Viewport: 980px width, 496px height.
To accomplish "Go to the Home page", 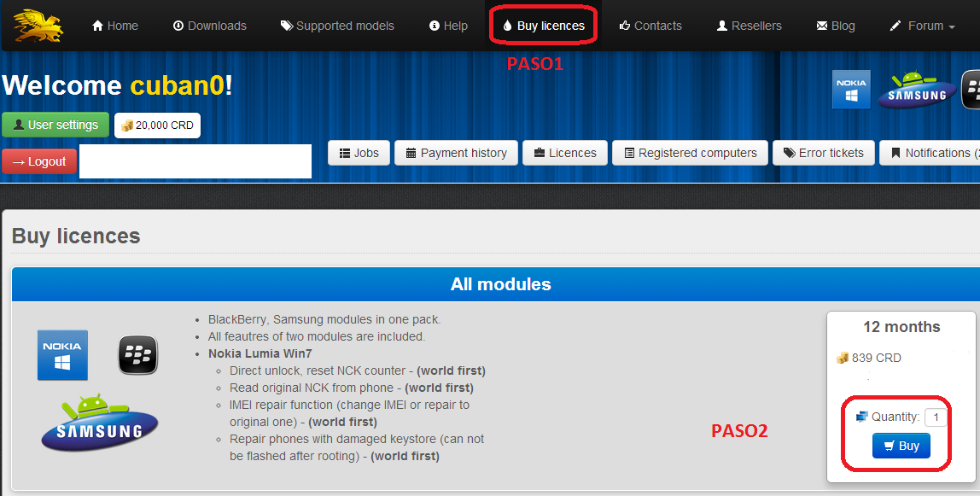I will 114,26.
